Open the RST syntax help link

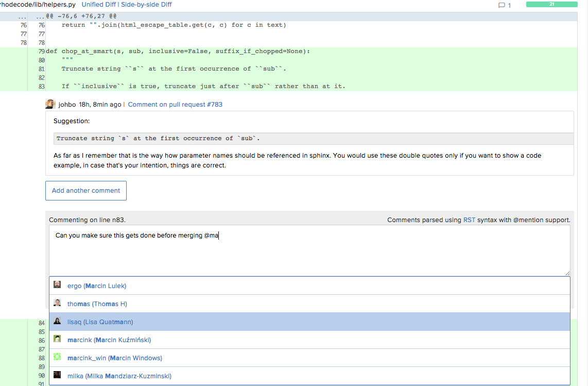click(x=469, y=220)
